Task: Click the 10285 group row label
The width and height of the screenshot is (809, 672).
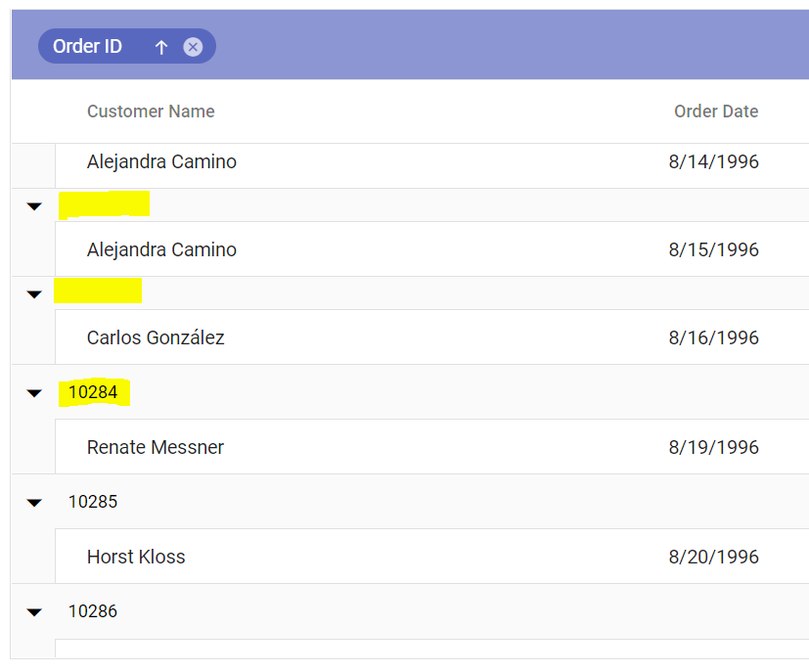Action: 93,503
